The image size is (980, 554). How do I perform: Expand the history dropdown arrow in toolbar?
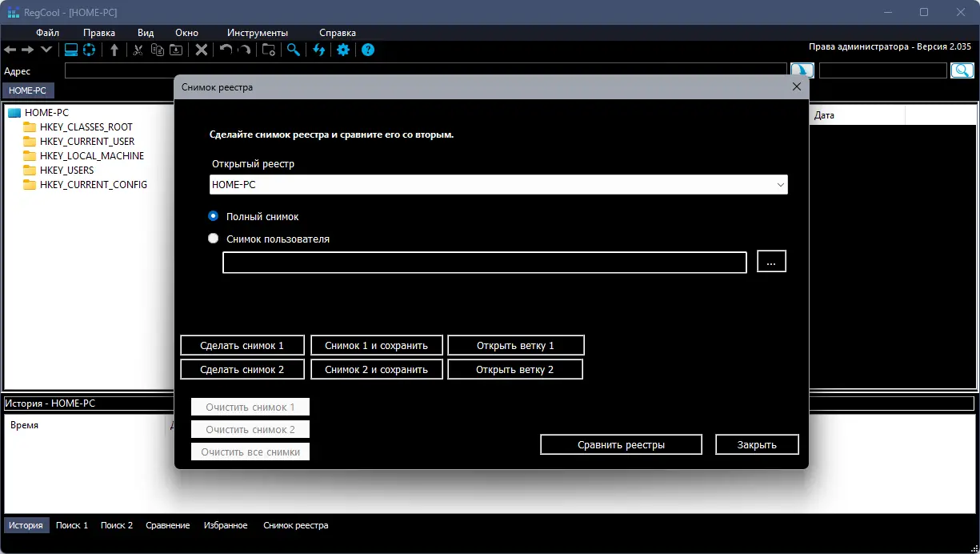click(x=46, y=50)
